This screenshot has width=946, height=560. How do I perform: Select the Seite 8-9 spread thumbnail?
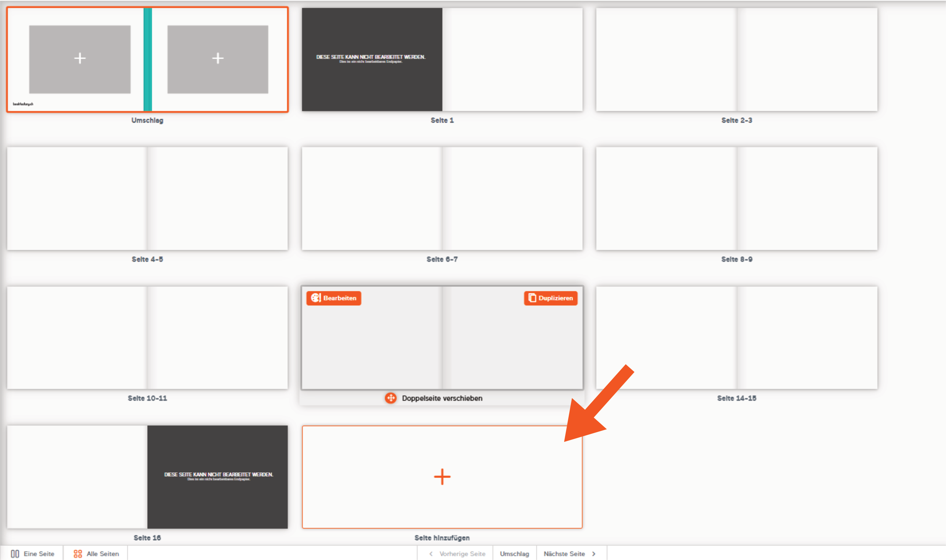pos(736,199)
